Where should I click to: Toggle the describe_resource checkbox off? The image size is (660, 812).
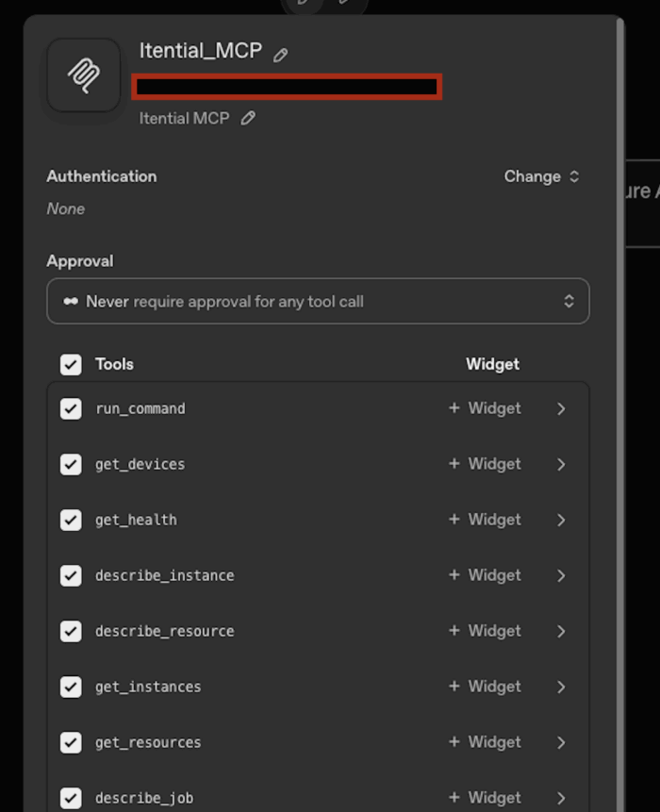click(x=71, y=631)
